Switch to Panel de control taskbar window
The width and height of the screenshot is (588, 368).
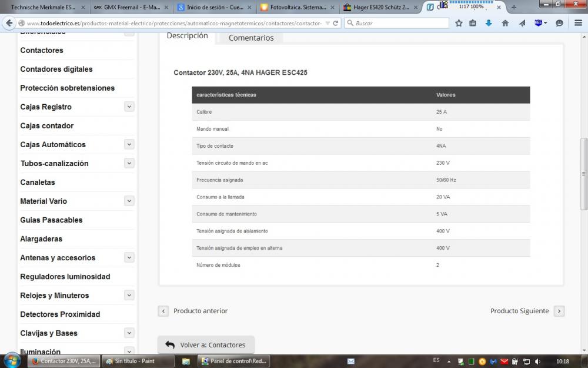(x=234, y=362)
